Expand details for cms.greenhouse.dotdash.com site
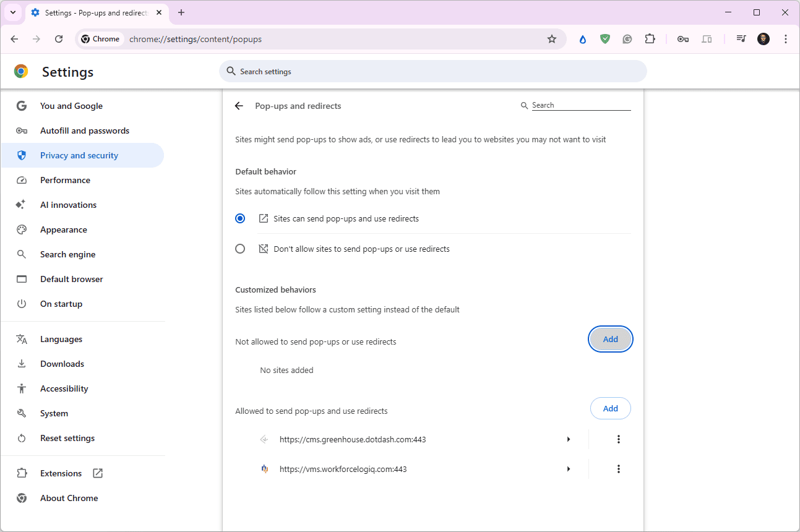 point(568,439)
